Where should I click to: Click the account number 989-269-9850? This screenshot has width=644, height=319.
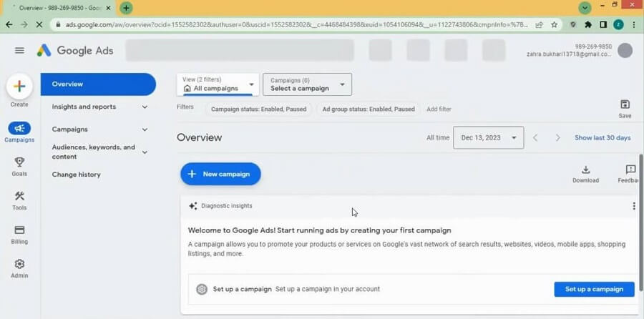coord(593,46)
